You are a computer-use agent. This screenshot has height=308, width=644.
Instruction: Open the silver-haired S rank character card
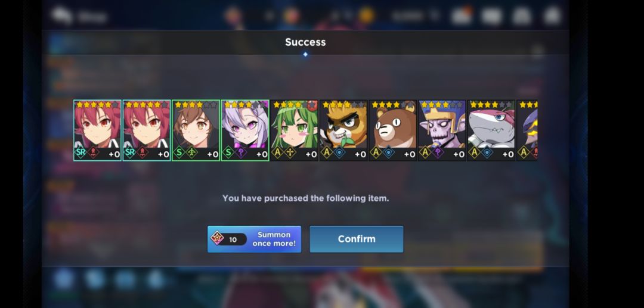[245, 130]
